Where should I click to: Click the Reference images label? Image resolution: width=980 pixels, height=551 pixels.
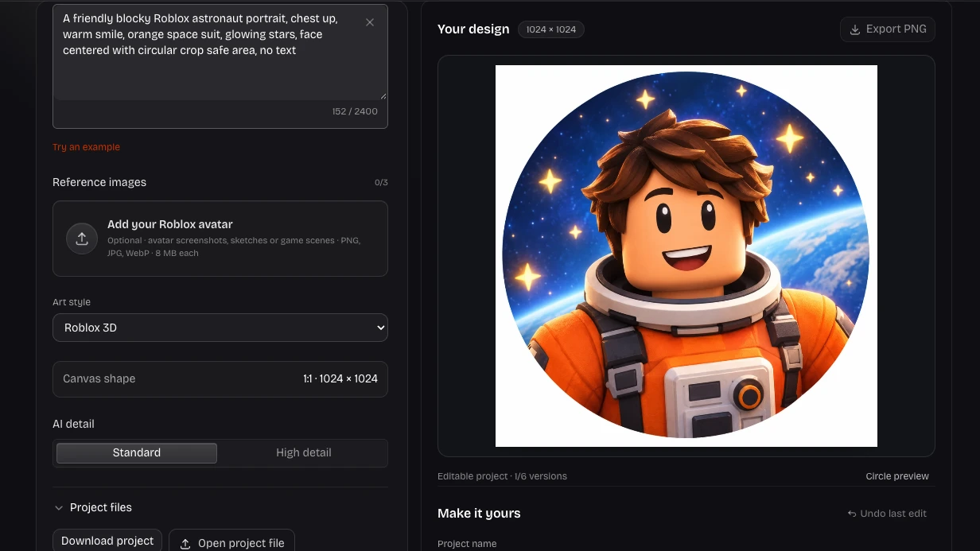(x=99, y=182)
